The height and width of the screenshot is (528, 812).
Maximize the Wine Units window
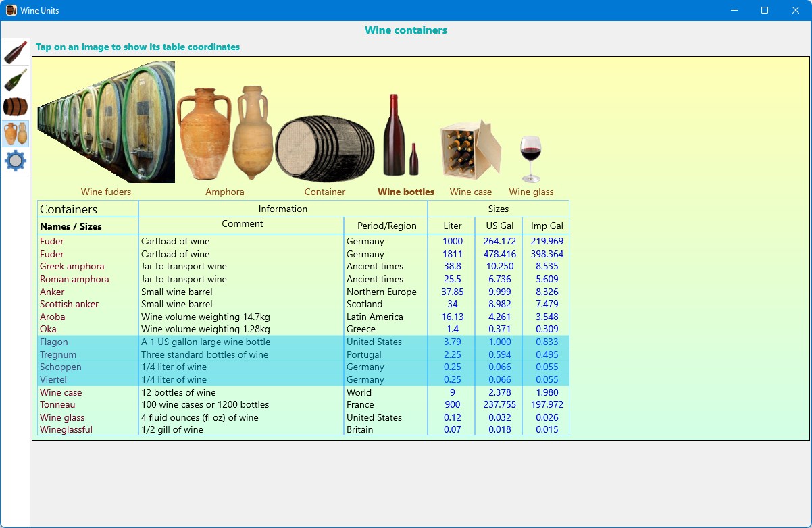765,10
